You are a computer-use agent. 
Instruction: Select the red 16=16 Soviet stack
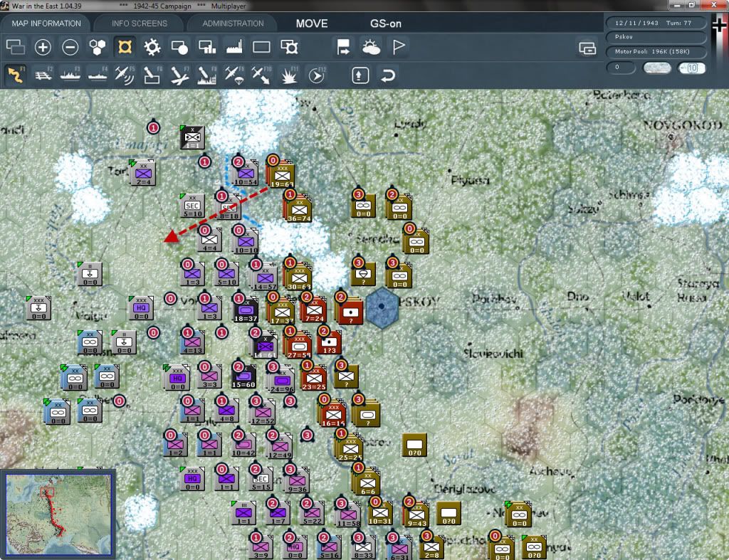[x=333, y=415]
